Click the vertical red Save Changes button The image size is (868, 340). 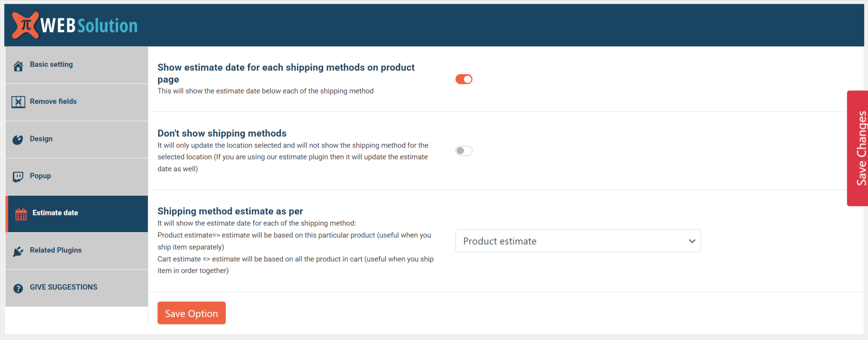(858, 148)
